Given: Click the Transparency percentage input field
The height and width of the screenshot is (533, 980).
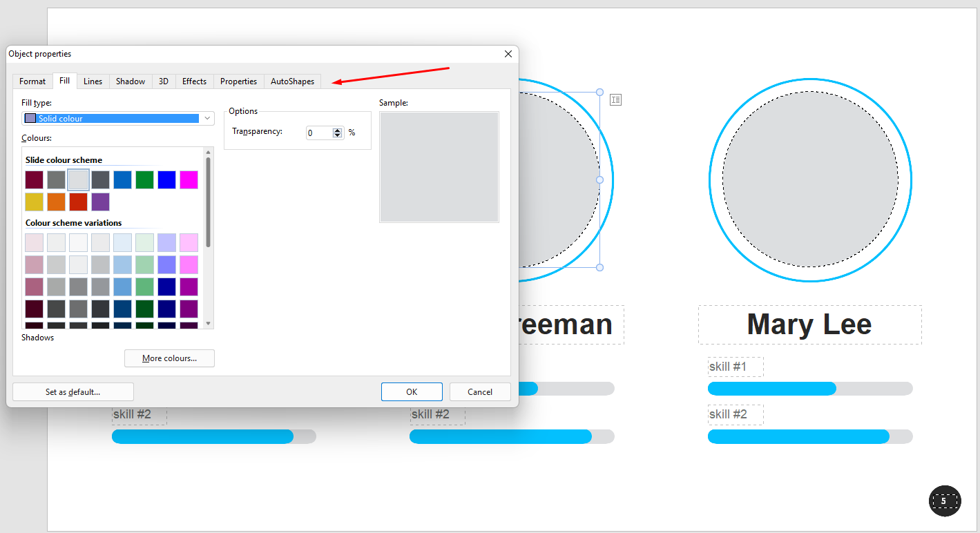Looking at the screenshot, I should click(319, 133).
